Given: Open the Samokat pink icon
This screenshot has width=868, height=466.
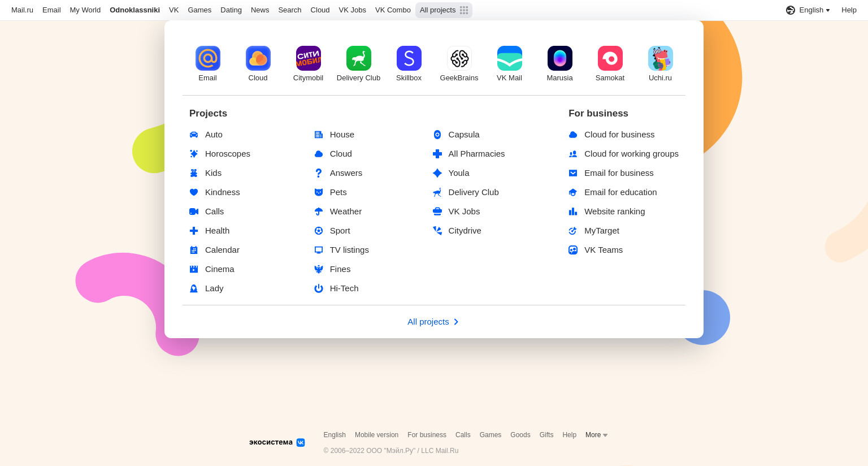Looking at the screenshot, I should pos(610,58).
